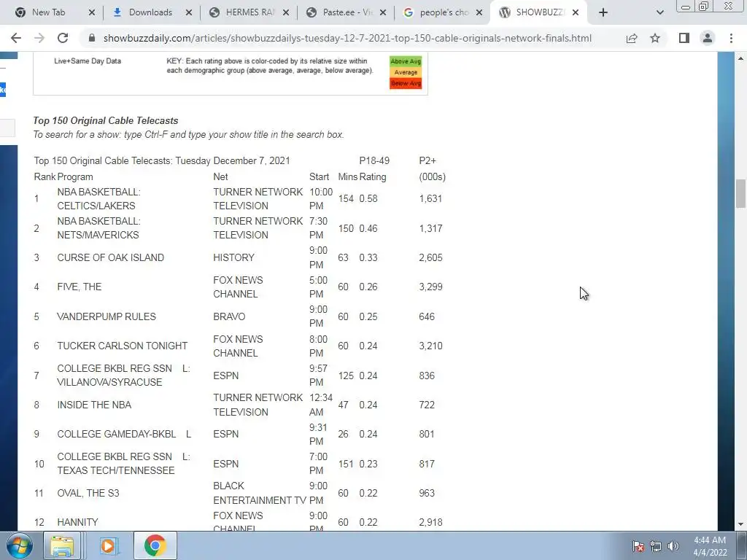This screenshot has width=747, height=560.
Task: Click the HISTORY network cell
Action: [234, 257]
